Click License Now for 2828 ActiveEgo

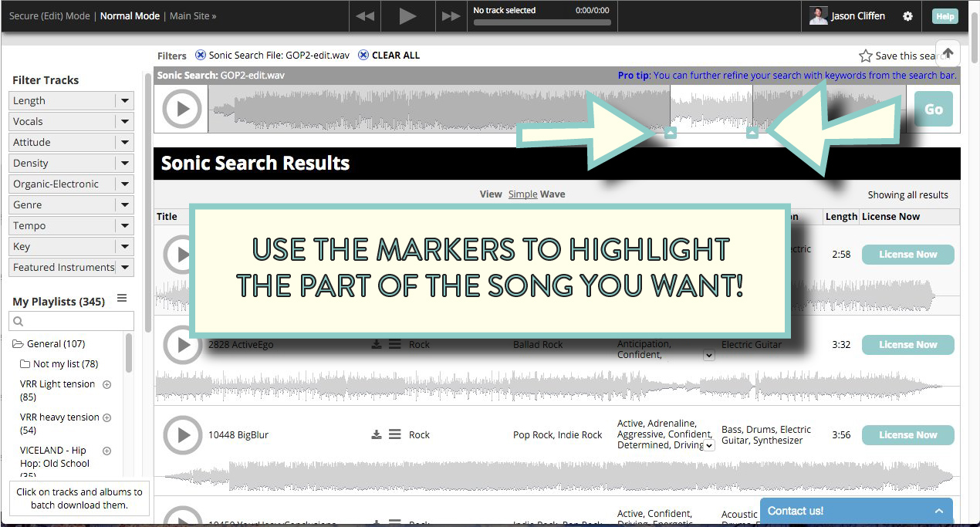pos(907,345)
